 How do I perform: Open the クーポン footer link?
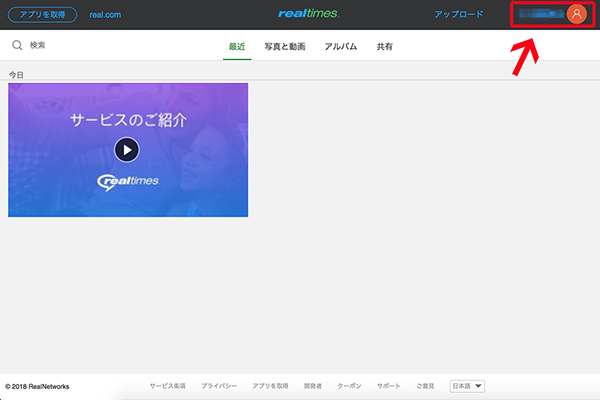coord(349,386)
